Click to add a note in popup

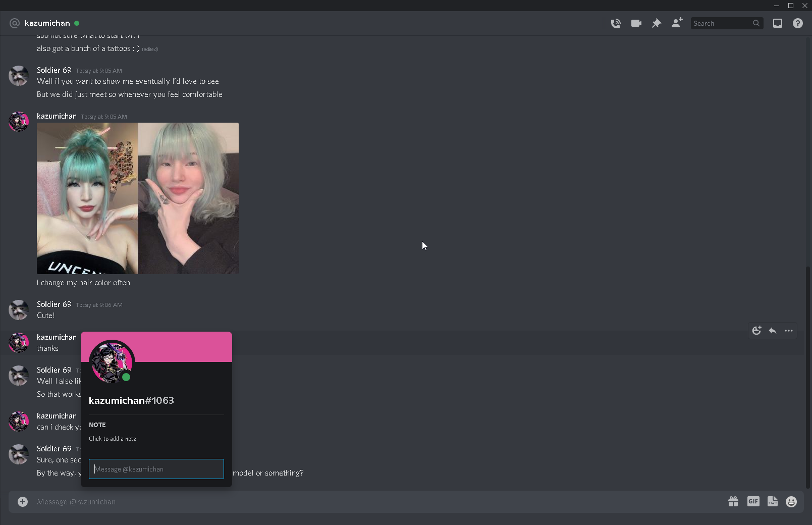pyautogui.click(x=113, y=439)
